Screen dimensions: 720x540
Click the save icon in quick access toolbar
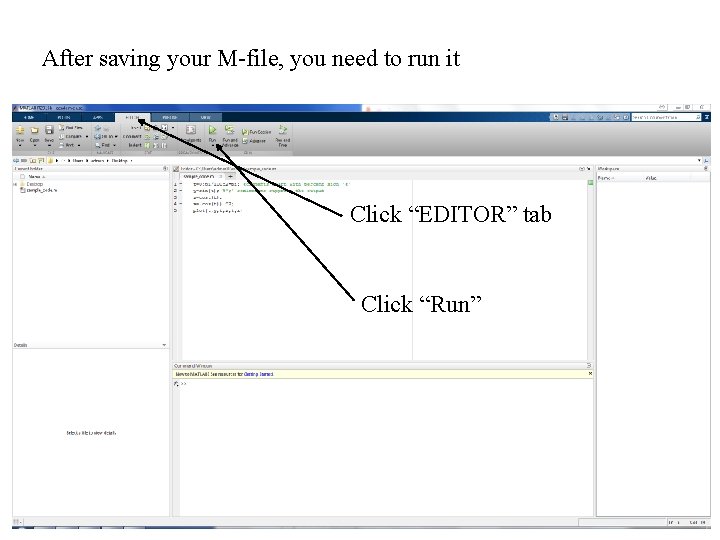(x=565, y=118)
